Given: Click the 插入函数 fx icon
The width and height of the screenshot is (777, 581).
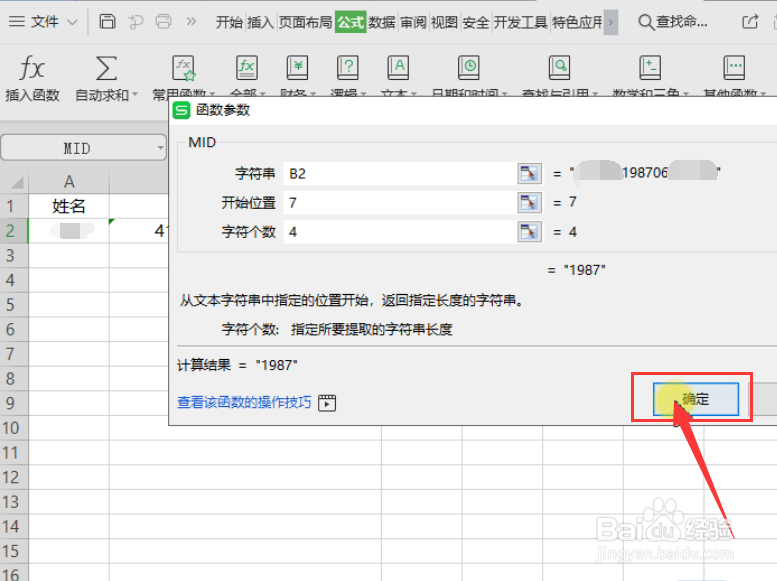Looking at the screenshot, I should coord(32,67).
